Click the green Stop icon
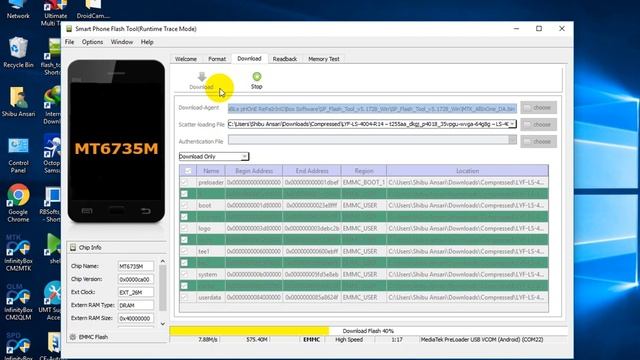 pyautogui.click(x=257, y=76)
